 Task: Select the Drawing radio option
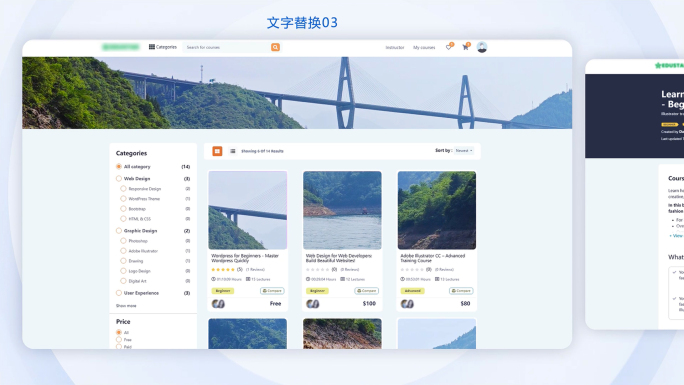pos(123,261)
